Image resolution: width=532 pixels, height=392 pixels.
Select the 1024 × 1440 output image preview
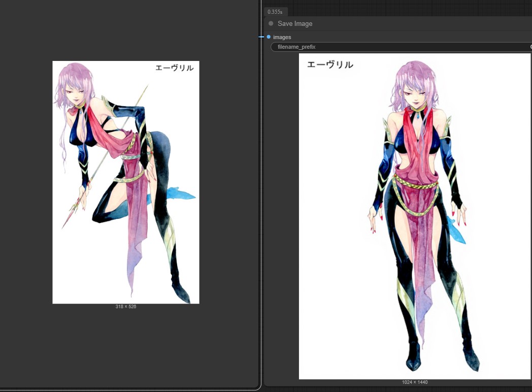[x=415, y=216]
